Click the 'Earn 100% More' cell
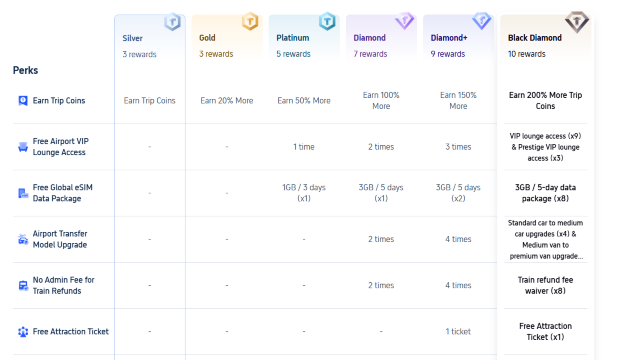The height and width of the screenshot is (360, 621). [x=381, y=101]
